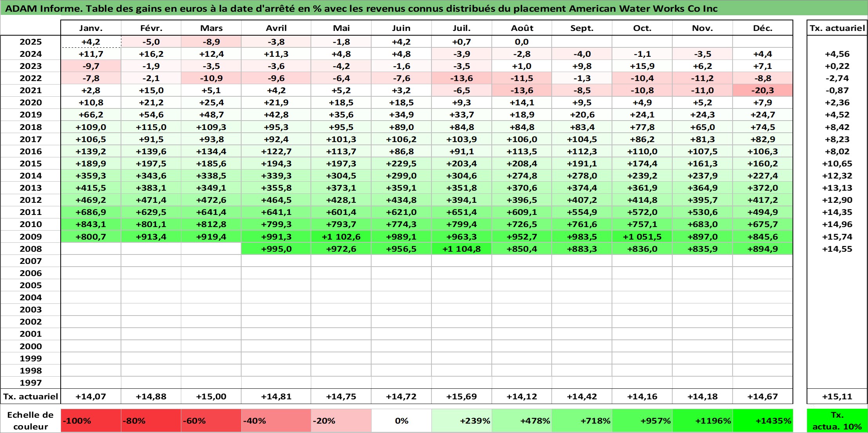This screenshot has width=868, height=433.
Task: Click the -9,7 cell in January 2023
Action: click(91, 66)
